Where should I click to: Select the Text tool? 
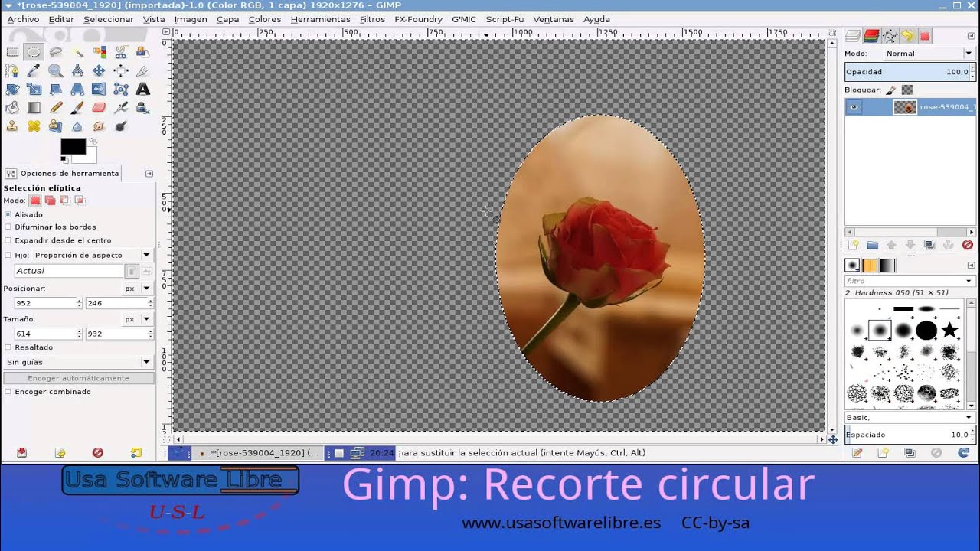pos(142,89)
